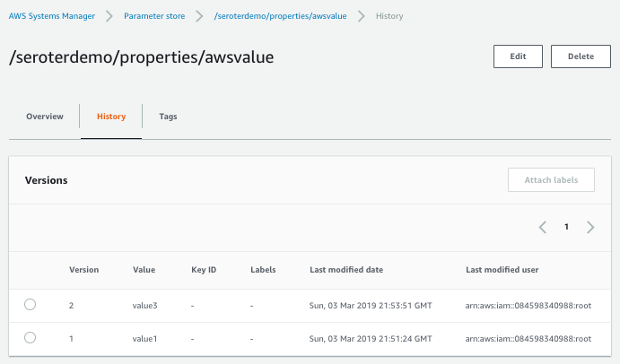Click the value1 cell in version 1
The image size is (620, 364).
pos(144,339)
